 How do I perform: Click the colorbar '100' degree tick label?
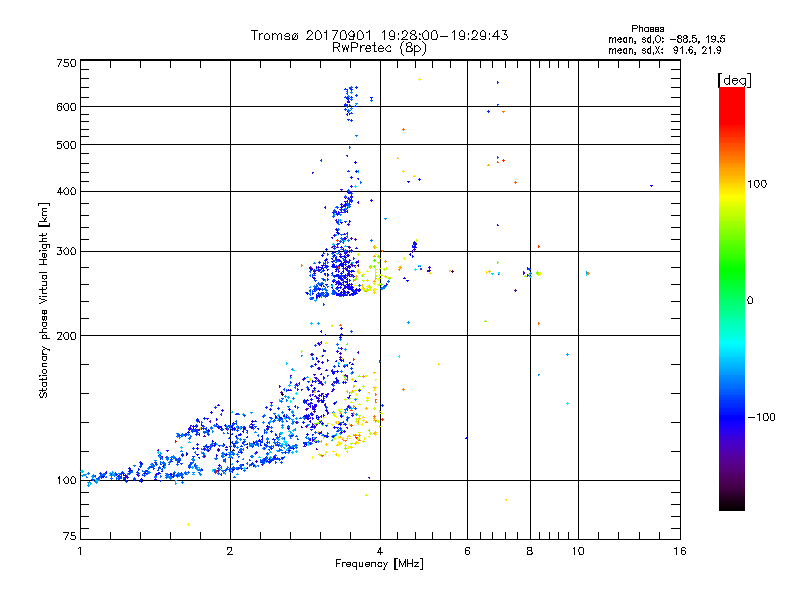pos(757,184)
